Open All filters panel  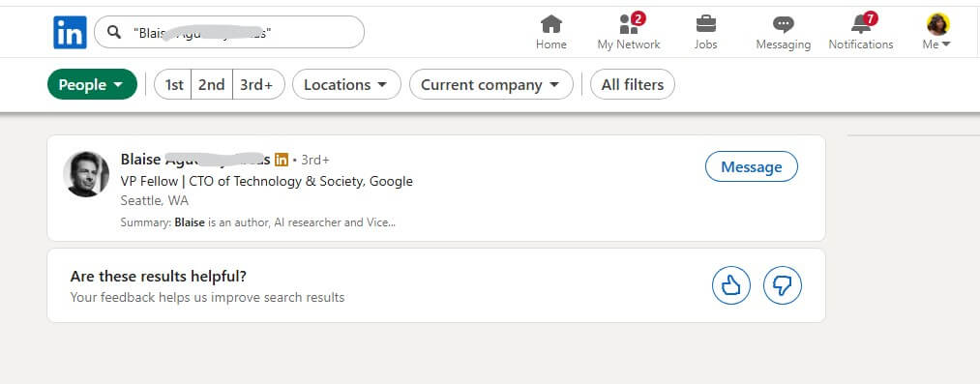[x=632, y=84]
